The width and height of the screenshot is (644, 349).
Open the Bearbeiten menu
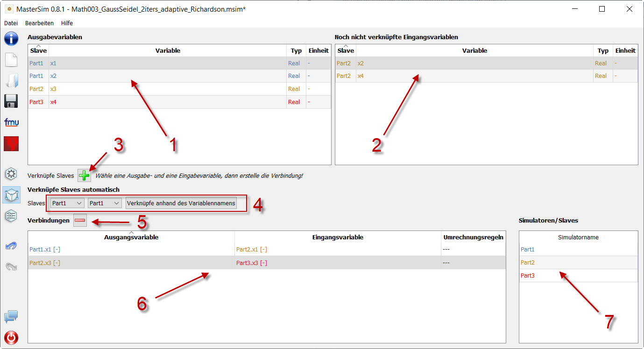(39, 23)
